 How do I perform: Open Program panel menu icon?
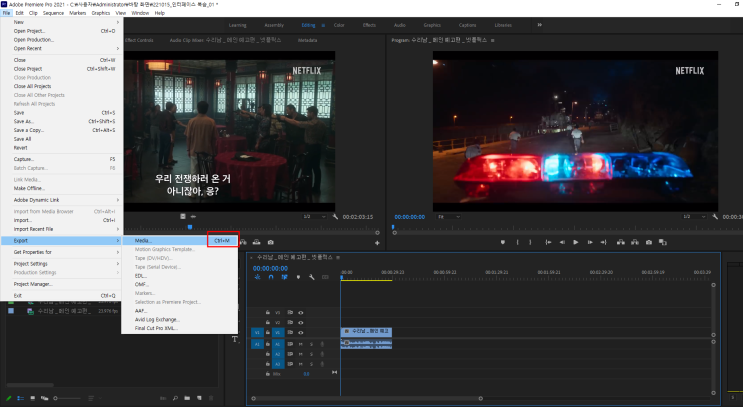[493, 40]
